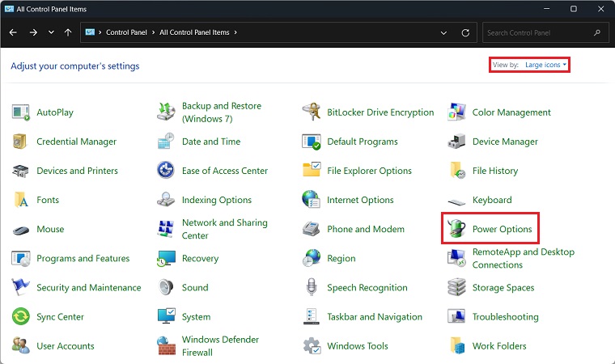615x364 pixels.
Task: Click the Search Control Panel field
Action: pos(538,32)
